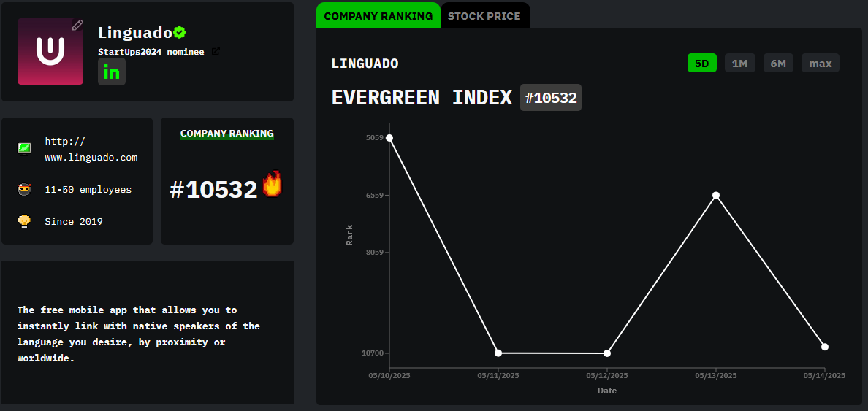
Task: Open the www.linguado.com website link
Action: tap(91, 150)
